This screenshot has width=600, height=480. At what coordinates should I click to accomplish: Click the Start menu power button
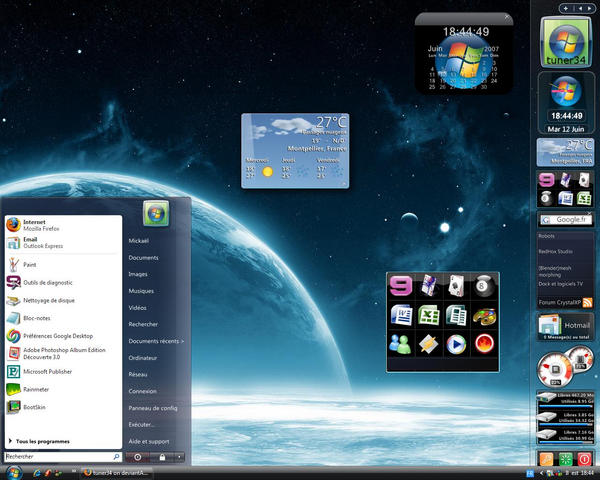click(x=137, y=457)
